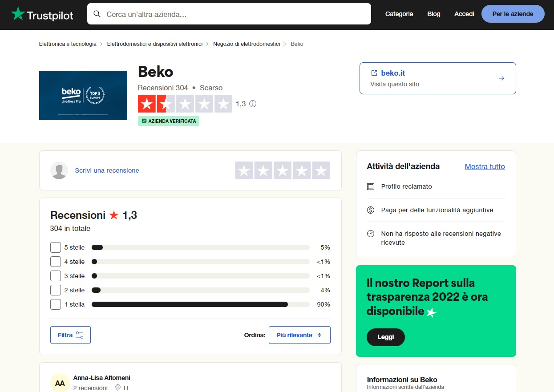This screenshot has height=392, width=554.
Task: Click the first star in write-review rating
Action: [x=244, y=170]
